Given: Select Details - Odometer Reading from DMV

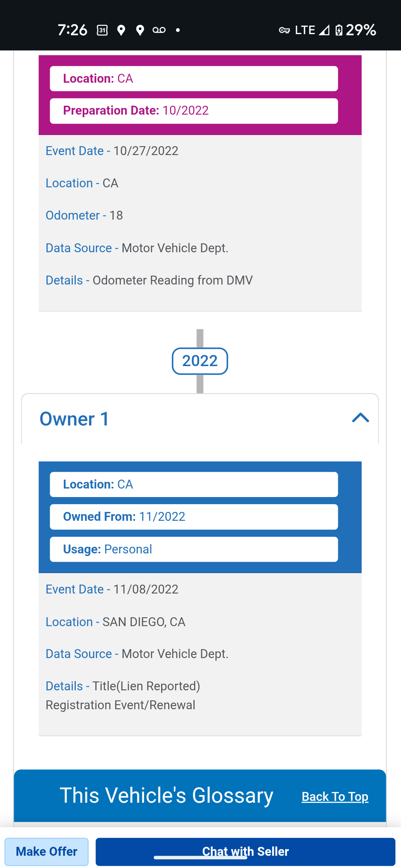Looking at the screenshot, I should pyautogui.click(x=149, y=280).
